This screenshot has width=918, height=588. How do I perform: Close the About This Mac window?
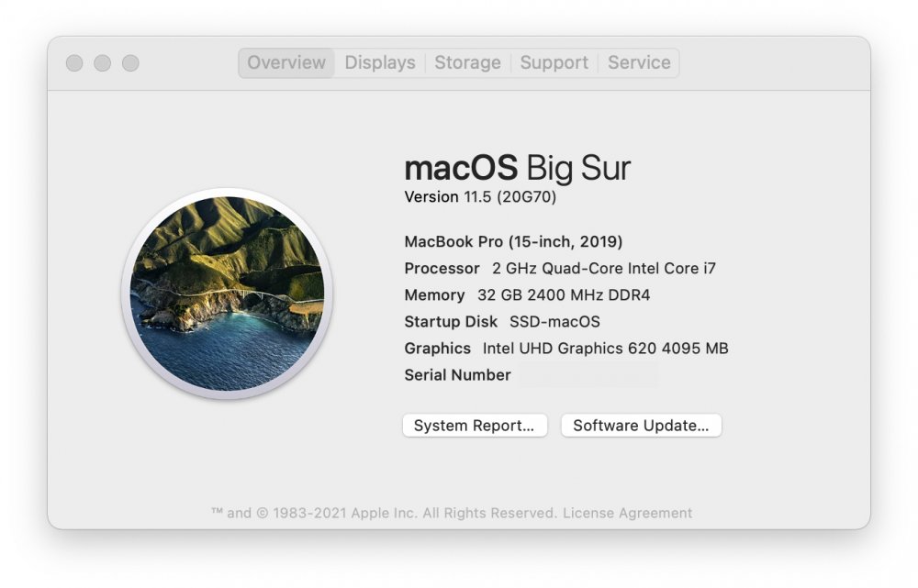(x=74, y=63)
